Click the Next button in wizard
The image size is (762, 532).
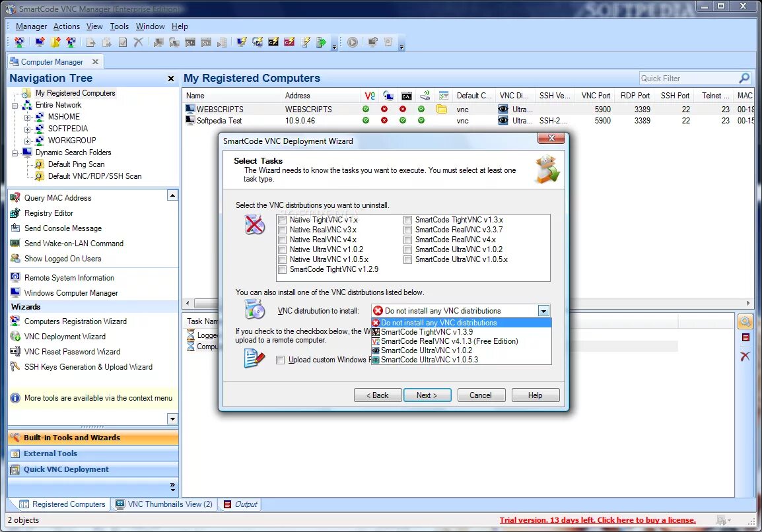pos(427,395)
